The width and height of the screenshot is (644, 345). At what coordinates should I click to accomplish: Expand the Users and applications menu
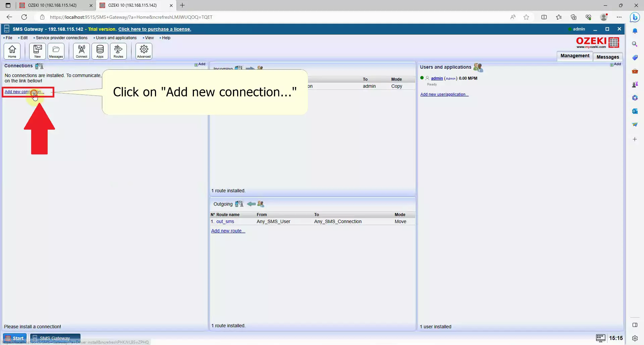click(x=116, y=38)
